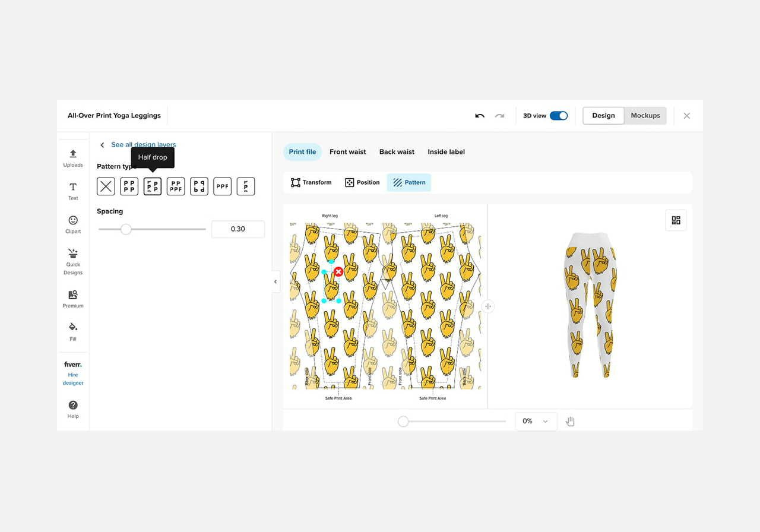This screenshot has width=760, height=532.
Task: Open the Clipart panel
Action: 72,224
